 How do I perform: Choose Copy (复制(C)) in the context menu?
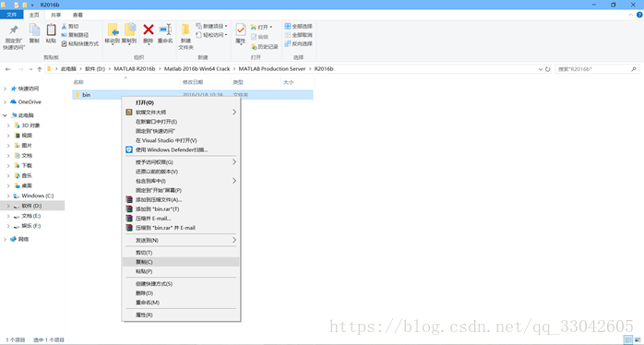181,262
